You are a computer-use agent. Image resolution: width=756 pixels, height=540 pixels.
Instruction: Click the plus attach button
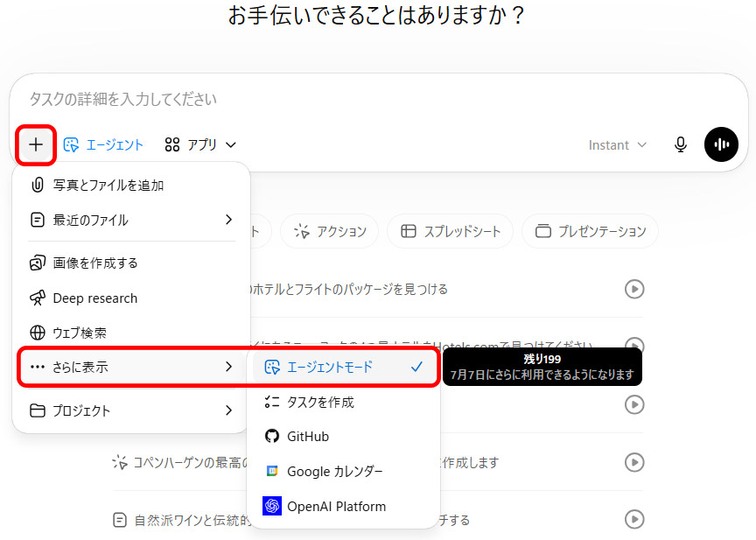click(36, 144)
